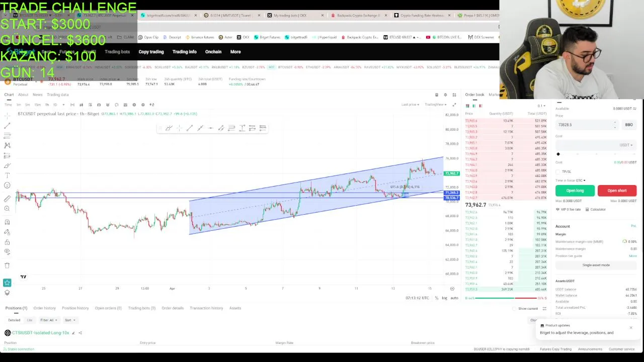The width and height of the screenshot is (644, 362).
Task: Toggle auto scale on chart
Action: (x=454, y=298)
